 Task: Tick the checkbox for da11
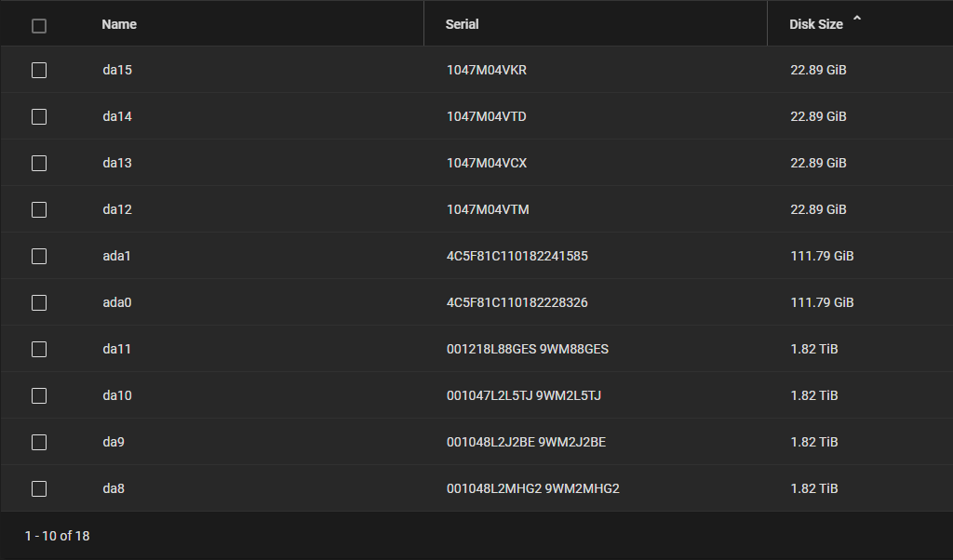coord(39,349)
